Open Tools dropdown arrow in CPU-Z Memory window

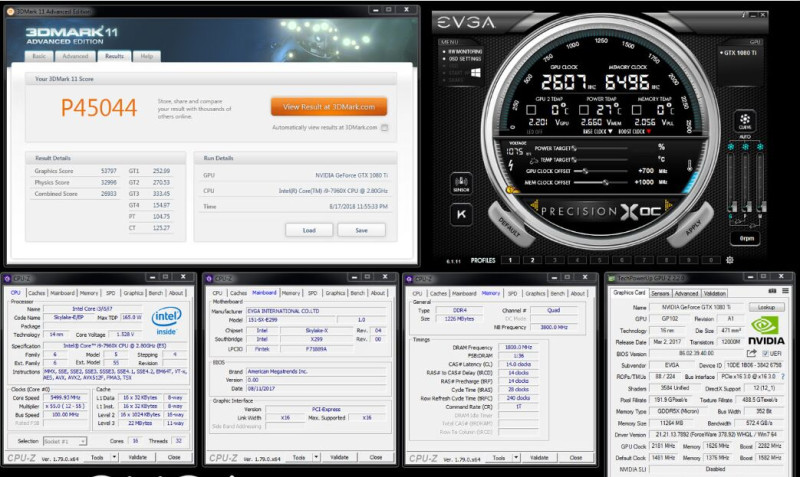(516, 458)
